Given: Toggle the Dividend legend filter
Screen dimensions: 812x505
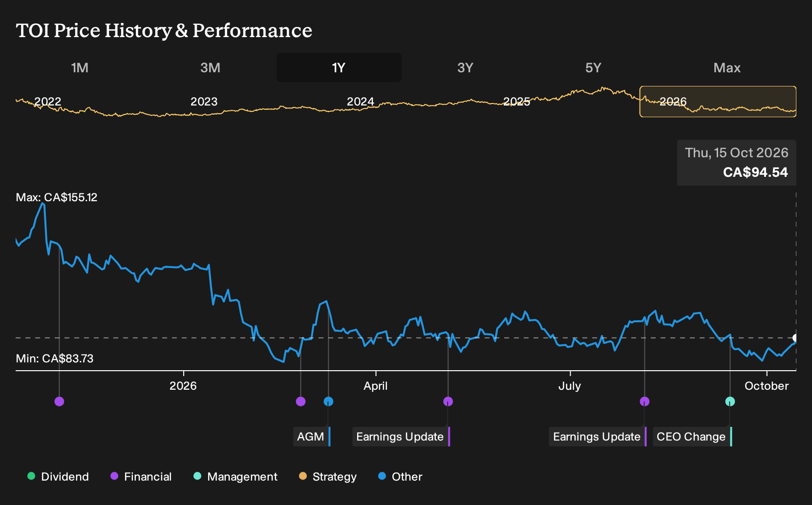Looking at the screenshot, I should coord(58,477).
